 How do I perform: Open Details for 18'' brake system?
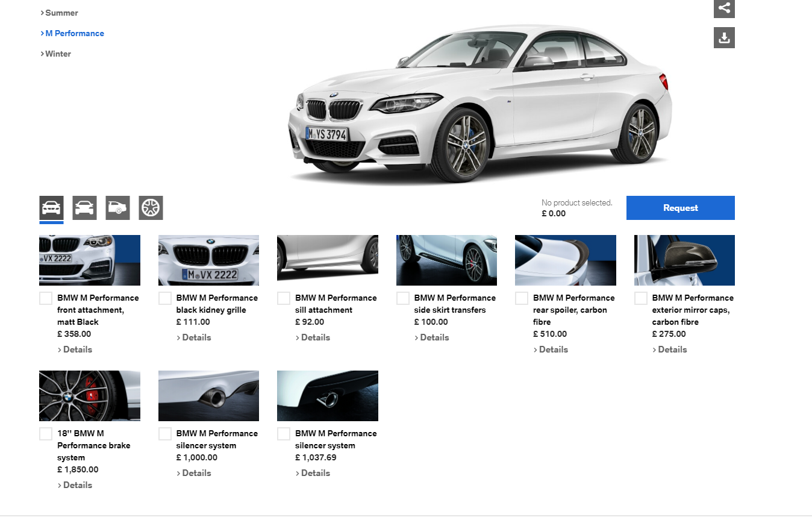[x=75, y=485]
